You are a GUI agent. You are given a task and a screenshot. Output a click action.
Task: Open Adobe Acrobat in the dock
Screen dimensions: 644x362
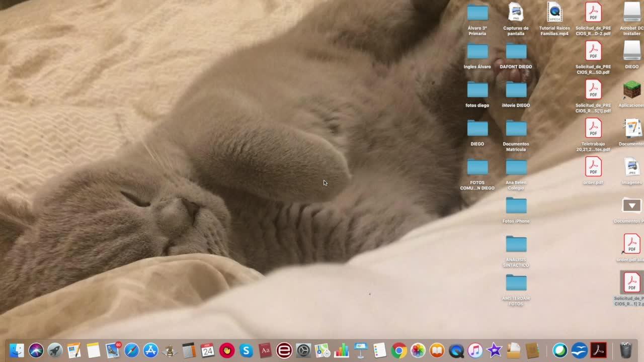point(598,350)
